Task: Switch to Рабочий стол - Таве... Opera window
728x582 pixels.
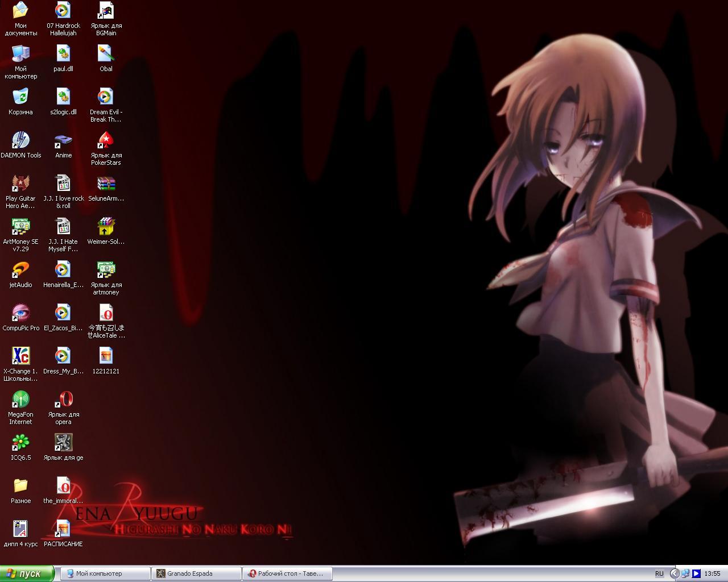Action: pyautogui.click(x=287, y=573)
